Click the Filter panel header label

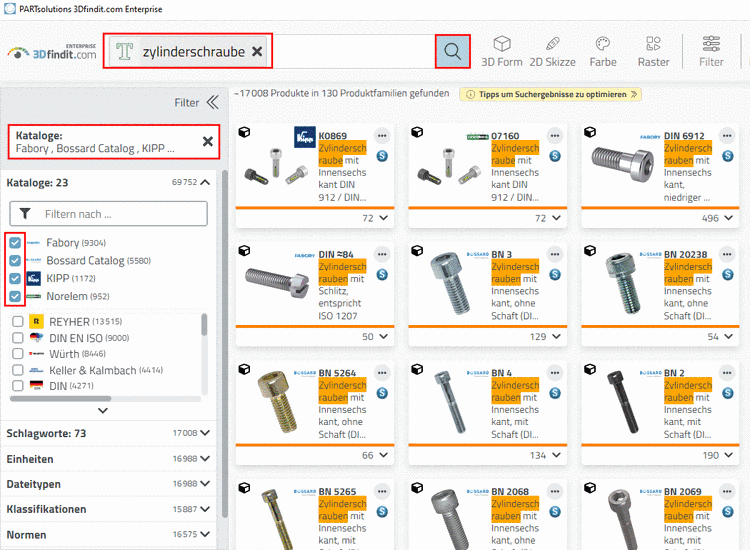187,102
